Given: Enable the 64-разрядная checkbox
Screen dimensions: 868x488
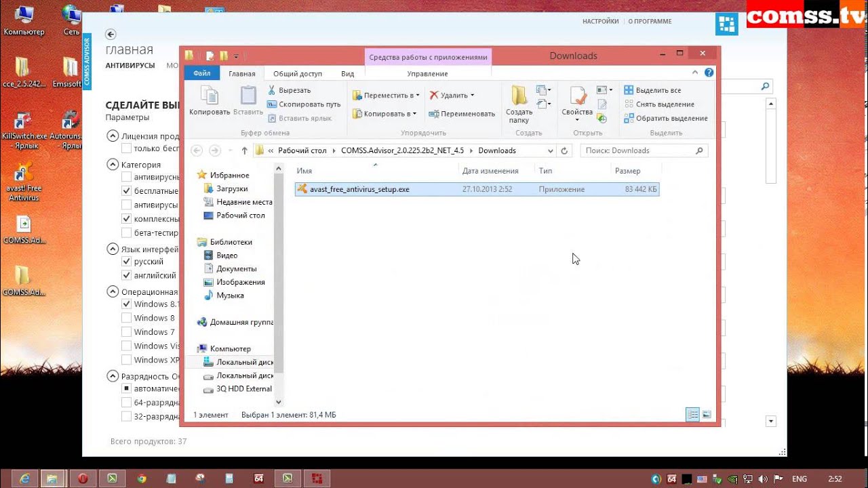Looking at the screenshot, I should [126, 403].
